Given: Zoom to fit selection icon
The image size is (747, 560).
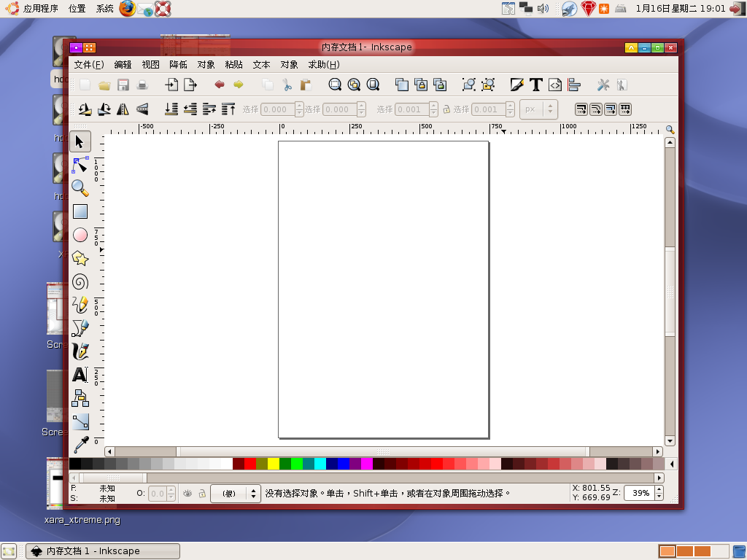Looking at the screenshot, I should point(335,85).
